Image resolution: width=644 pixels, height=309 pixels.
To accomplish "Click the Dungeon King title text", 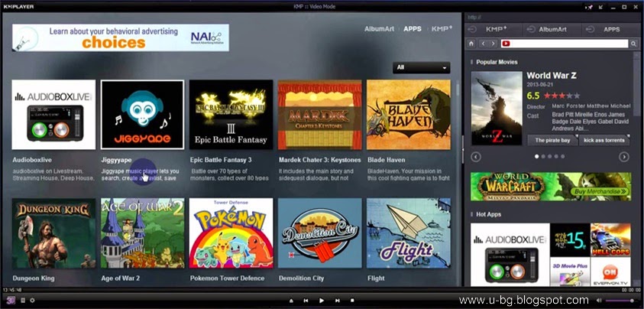I will pos(34,278).
